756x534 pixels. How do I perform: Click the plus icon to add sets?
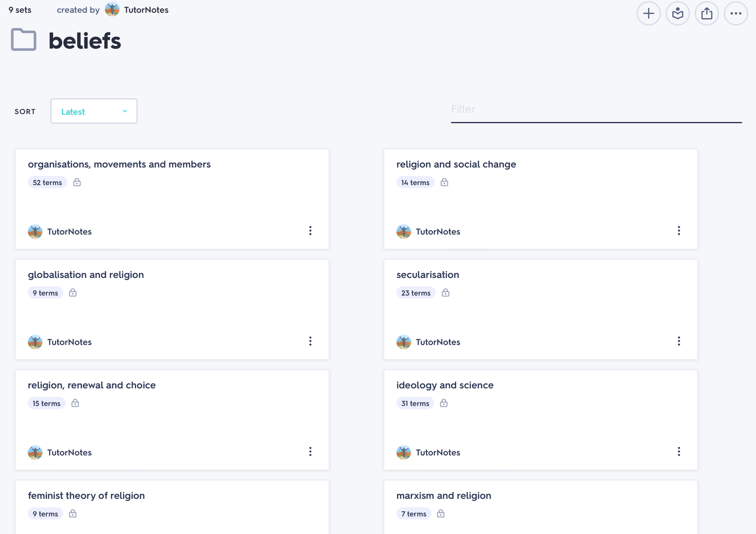click(x=648, y=14)
